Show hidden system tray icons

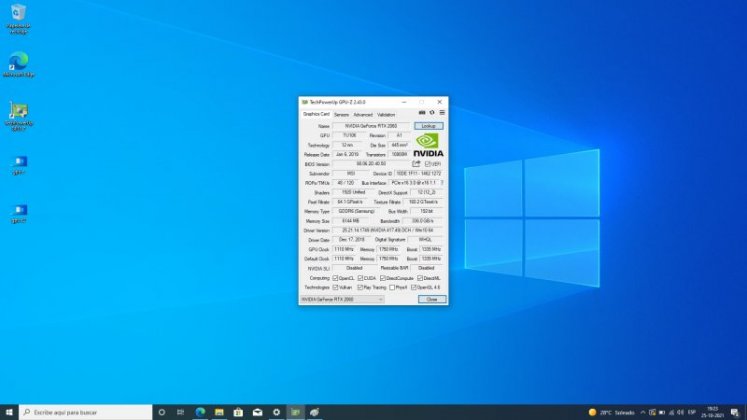643,412
